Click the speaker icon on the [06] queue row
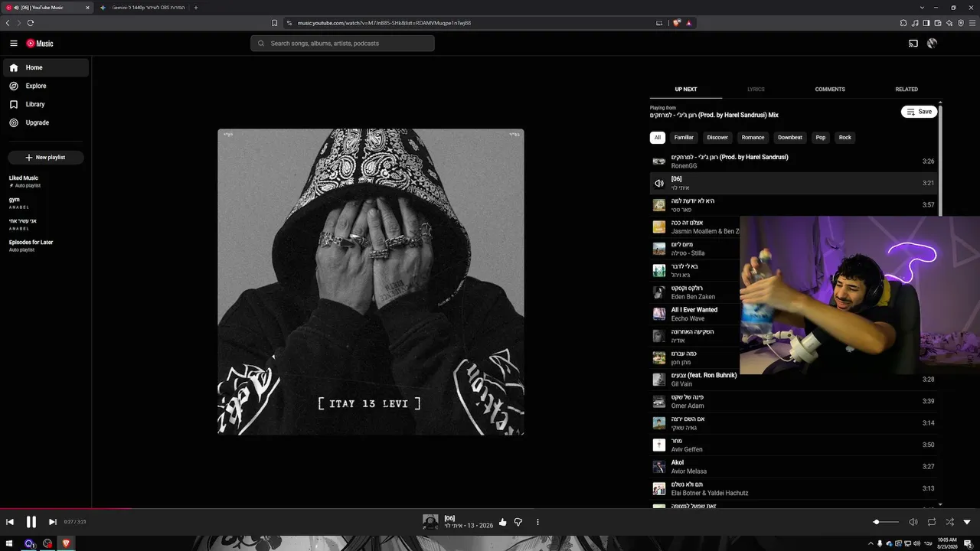The image size is (980, 551). point(658,184)
